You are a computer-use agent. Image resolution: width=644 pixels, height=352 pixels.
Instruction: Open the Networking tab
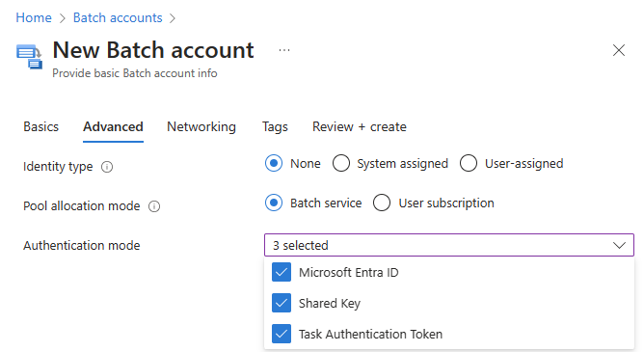click(201, 127)
